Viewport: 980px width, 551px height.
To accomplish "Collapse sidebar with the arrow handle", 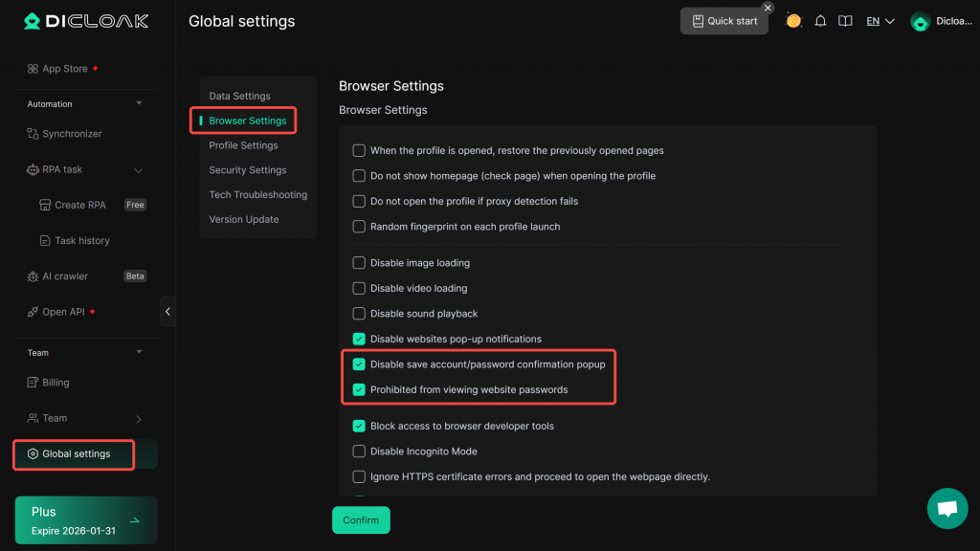I will coord(168,311).
